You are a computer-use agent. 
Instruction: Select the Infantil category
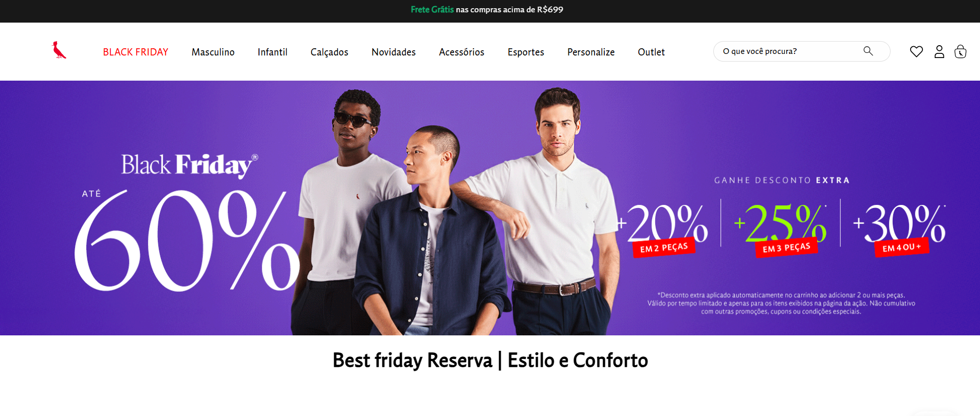click(272, 52)
